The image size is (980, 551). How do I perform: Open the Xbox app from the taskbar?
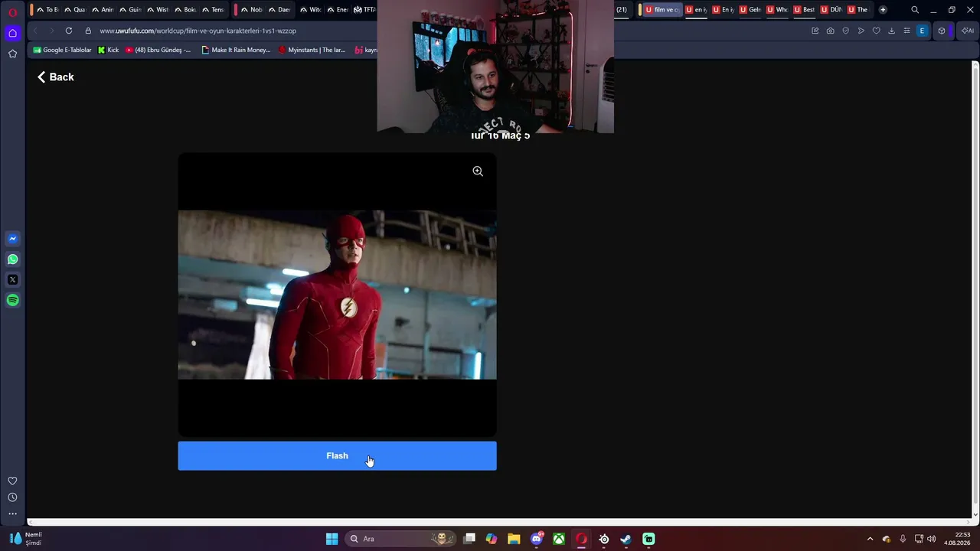(560, 539)
